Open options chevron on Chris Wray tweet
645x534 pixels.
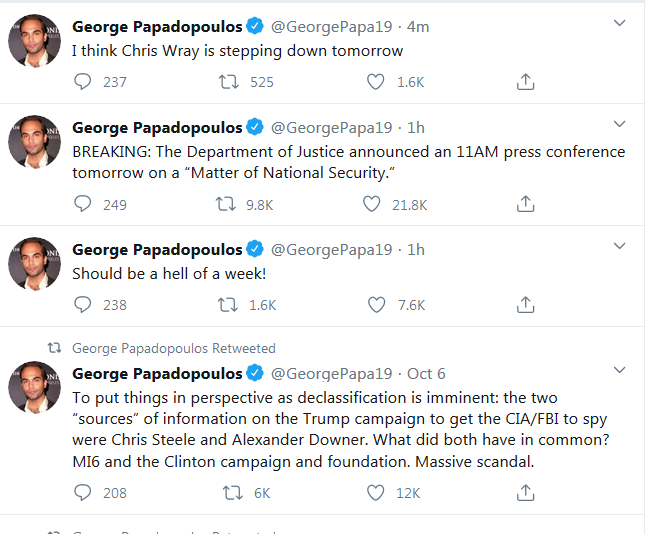(x=619, y=23)
